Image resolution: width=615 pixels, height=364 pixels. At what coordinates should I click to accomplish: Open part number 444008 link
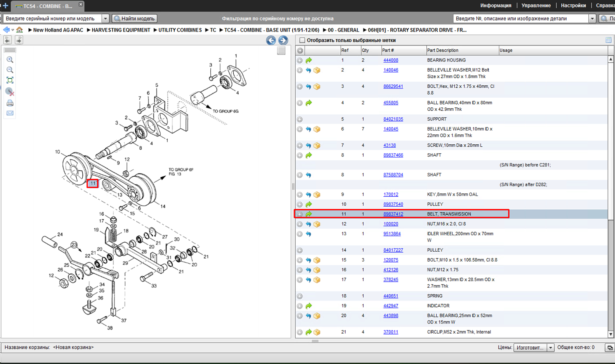pos(391,60)
